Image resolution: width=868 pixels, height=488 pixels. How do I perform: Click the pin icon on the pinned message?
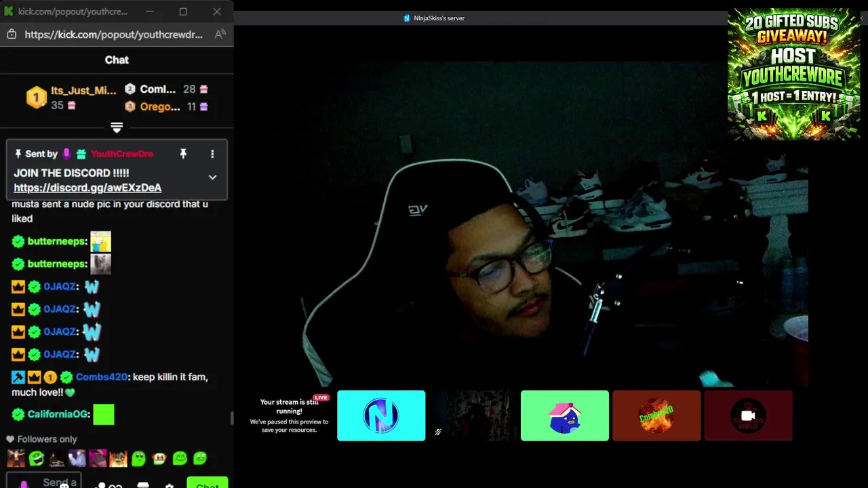pyautogui.click(x=183, y=154)
